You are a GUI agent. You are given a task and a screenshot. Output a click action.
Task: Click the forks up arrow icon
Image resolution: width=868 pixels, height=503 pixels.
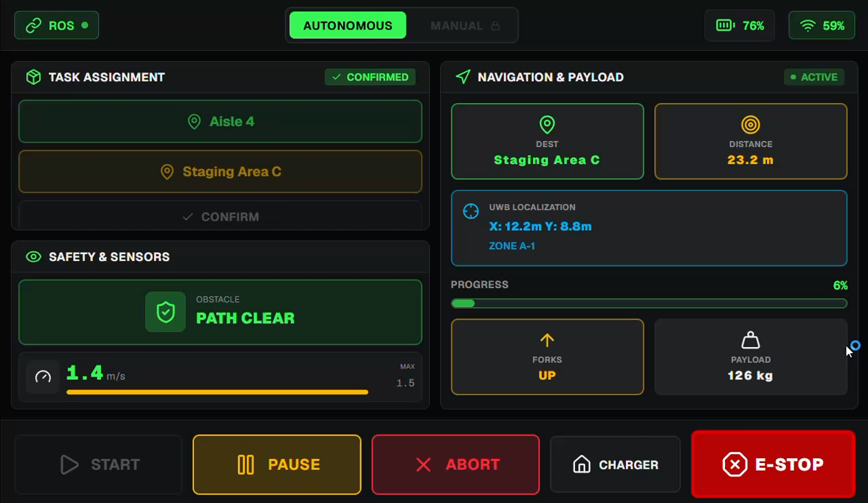point(547,340)
